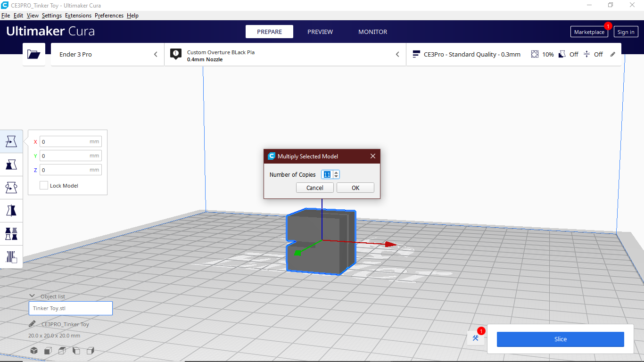Increase the Number of Copies
The width and height of the screenshot is (644, 362).
(336, 173)
